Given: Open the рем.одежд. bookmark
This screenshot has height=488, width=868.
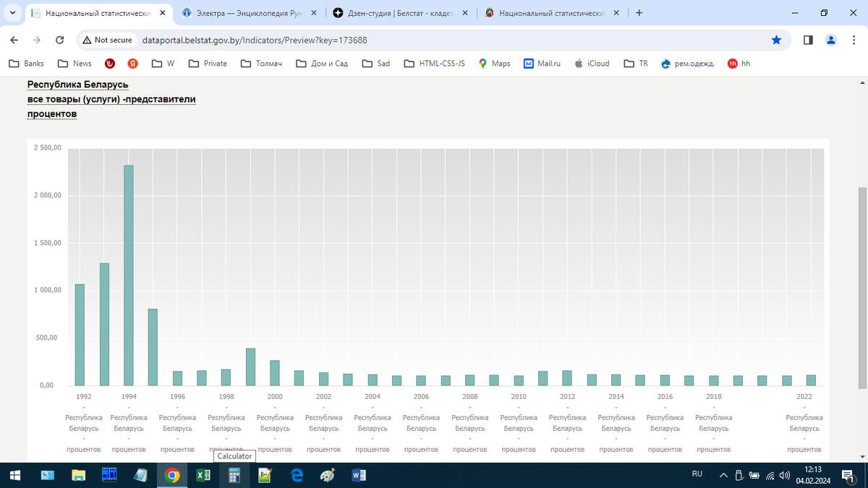Looking at the screenshot, I should click(x=688, y=64).
